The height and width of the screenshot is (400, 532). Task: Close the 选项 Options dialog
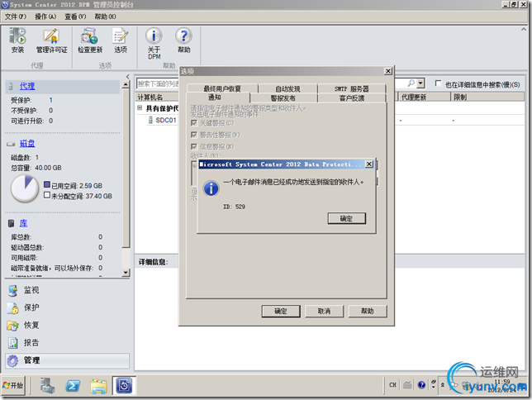(388, 71)
